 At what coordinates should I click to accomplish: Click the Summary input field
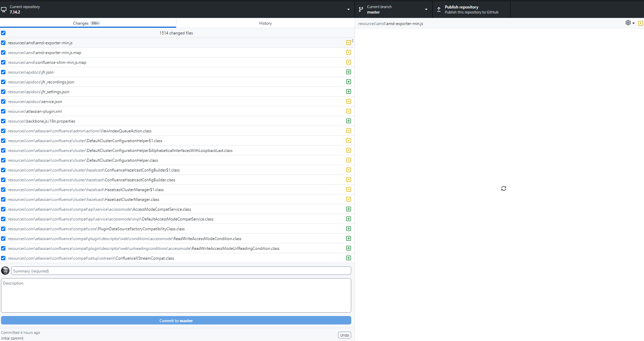(x=181, y=271)
